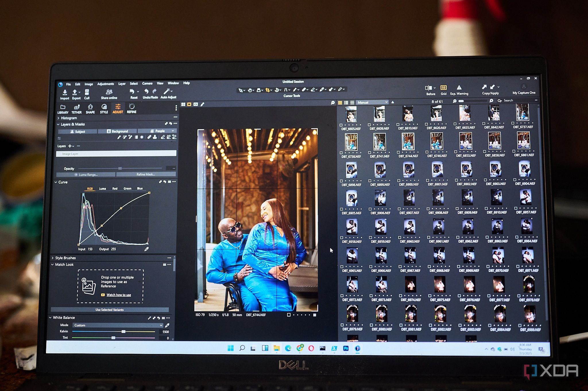Image resolution: width=588 pixels, height=391 pixels.
Task: Switch to the Luma curve tab
Action: (102, 188)
